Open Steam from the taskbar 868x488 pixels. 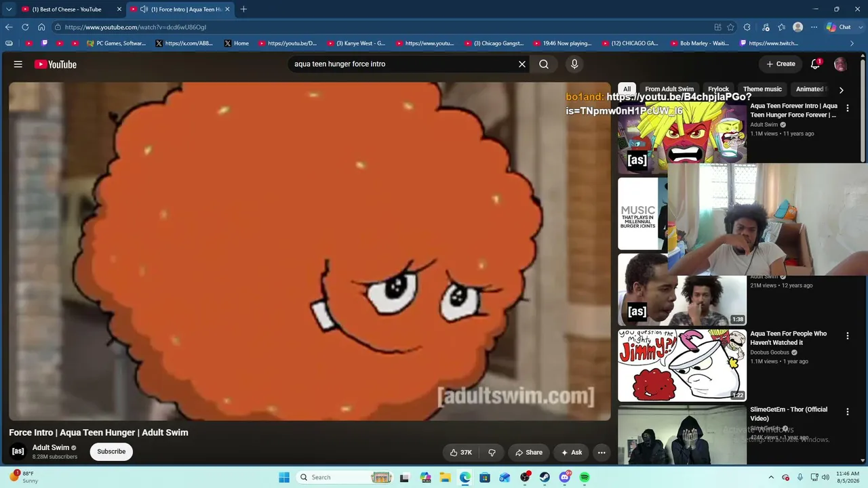click(545, 477)
